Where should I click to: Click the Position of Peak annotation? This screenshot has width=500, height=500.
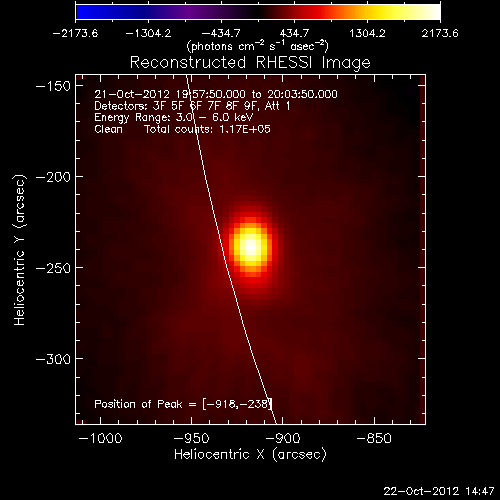click(183, 404)
